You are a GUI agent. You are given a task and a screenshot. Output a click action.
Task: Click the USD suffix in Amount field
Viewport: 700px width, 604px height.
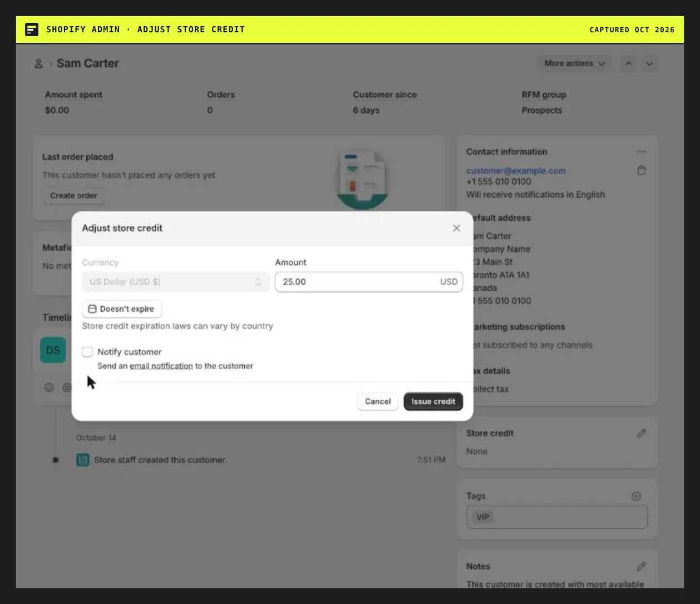pos(448,282)
